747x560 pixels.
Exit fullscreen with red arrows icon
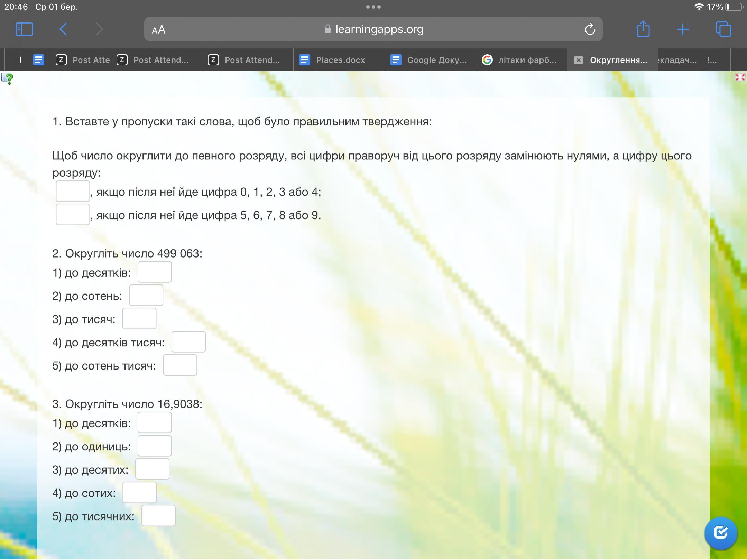[740, 77]
